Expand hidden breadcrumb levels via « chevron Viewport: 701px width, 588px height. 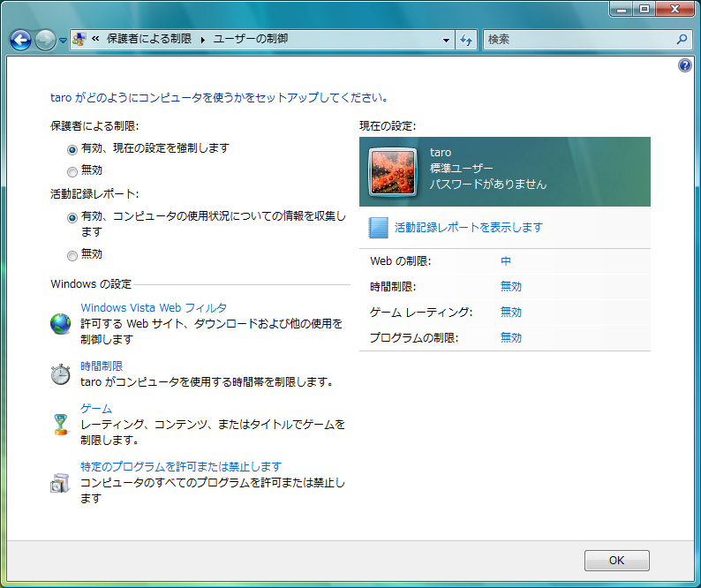click(x=95, y=39)
